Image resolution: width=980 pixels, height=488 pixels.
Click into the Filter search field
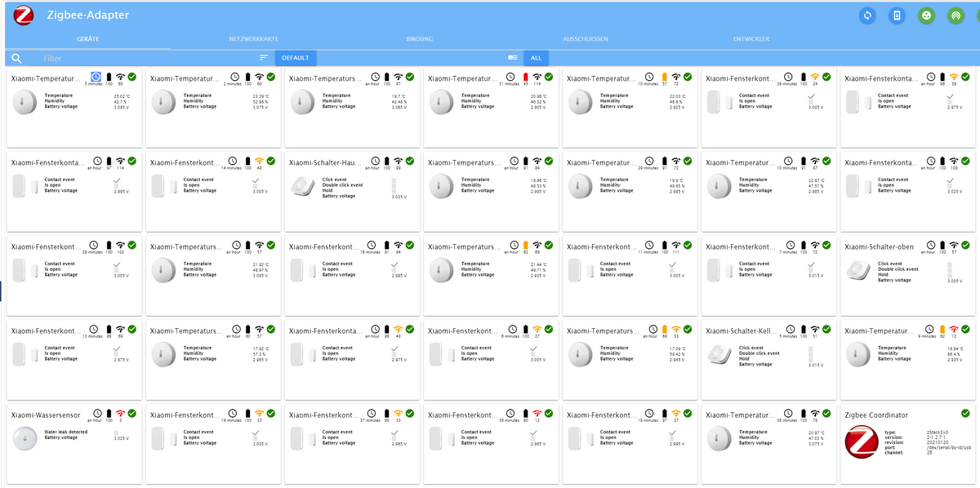coord(147,58)
